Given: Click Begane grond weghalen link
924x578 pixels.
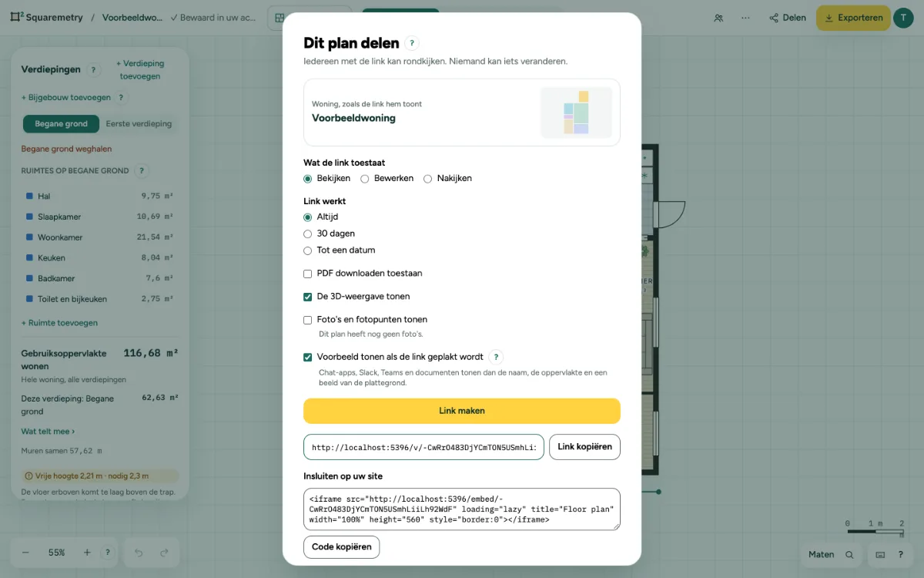Looking at the screenshot, I should pos(66,149).
